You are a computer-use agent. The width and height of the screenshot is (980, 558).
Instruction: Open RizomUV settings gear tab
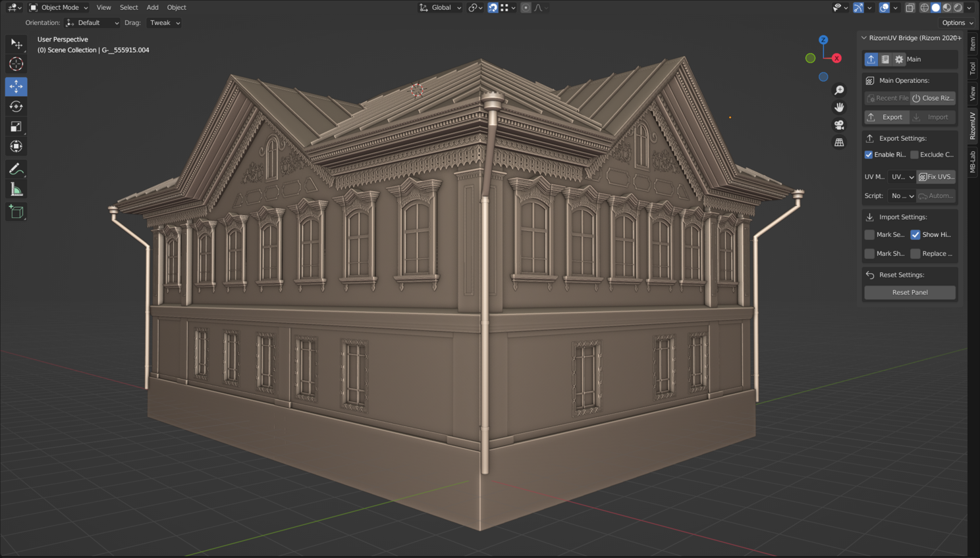pos(899,59)
